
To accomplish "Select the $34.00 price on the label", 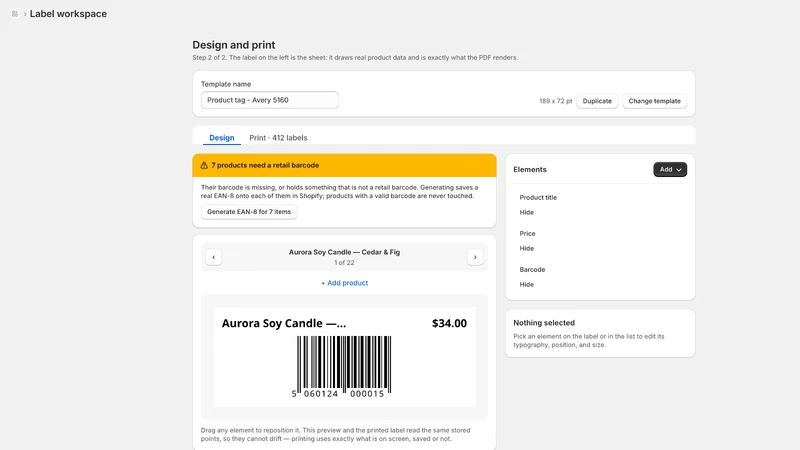I will click(x=449, y=323).
